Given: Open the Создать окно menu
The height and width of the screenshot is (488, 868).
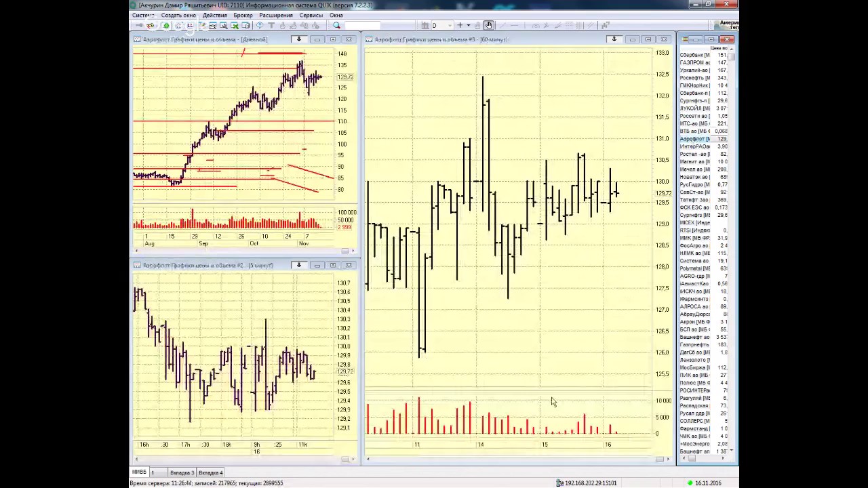Looking at the screenshot, I should point(178,15).
